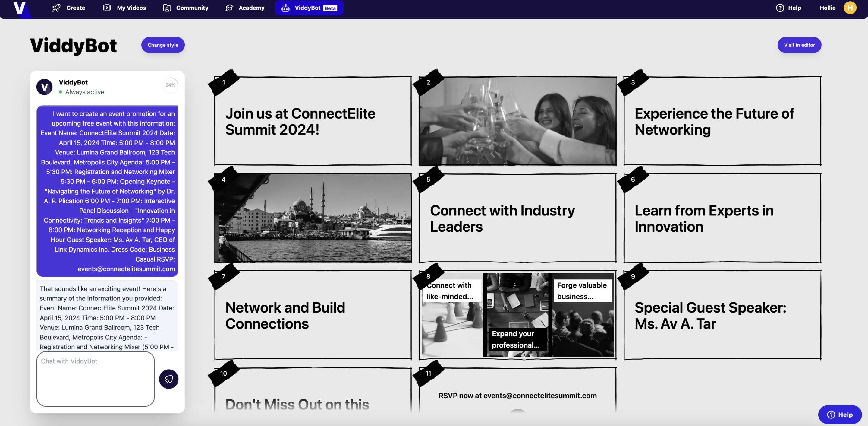Click the ViddyBot page heading

point(73,45)
